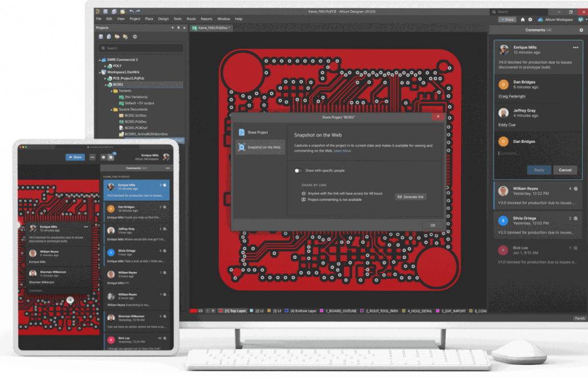This screenshot has width=588, height=378.
Task: Click tablet Share button
Action: [75, 157]
